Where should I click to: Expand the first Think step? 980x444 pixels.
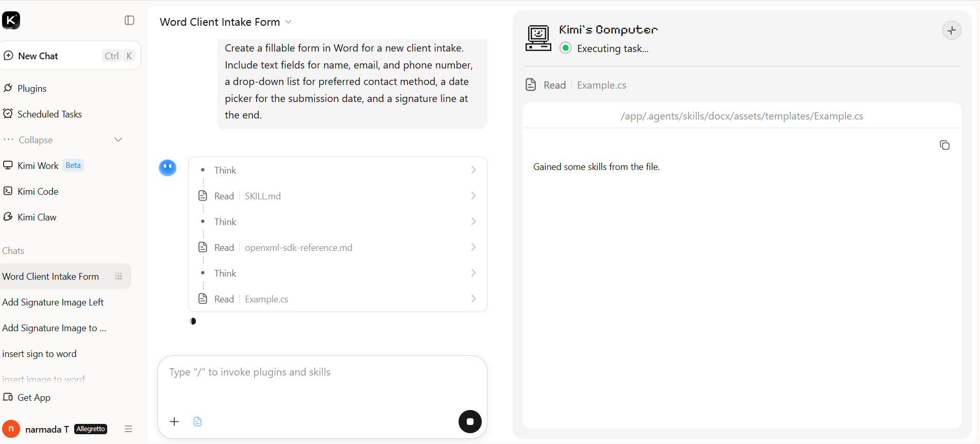pyautogui.click(x=337, y=170)
